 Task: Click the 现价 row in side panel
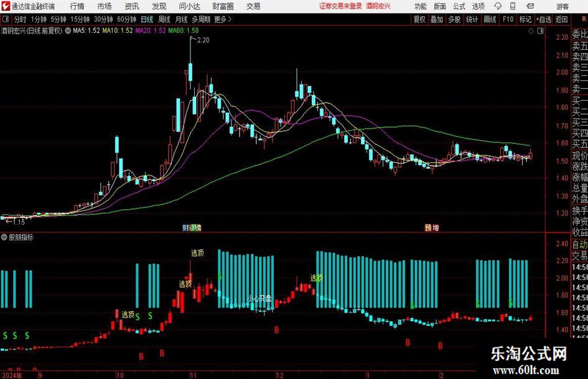580,156
